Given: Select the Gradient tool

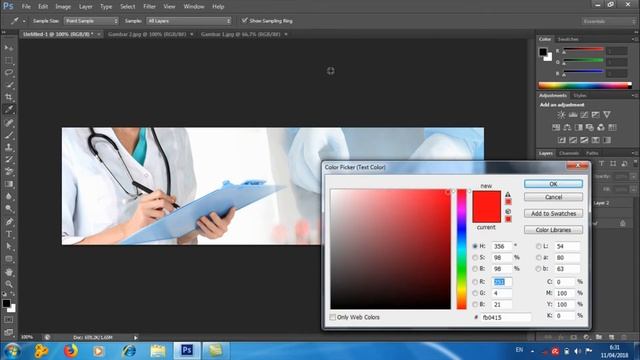Looking at the screenshot, I should pyautogui.click(x=9, y=184).
